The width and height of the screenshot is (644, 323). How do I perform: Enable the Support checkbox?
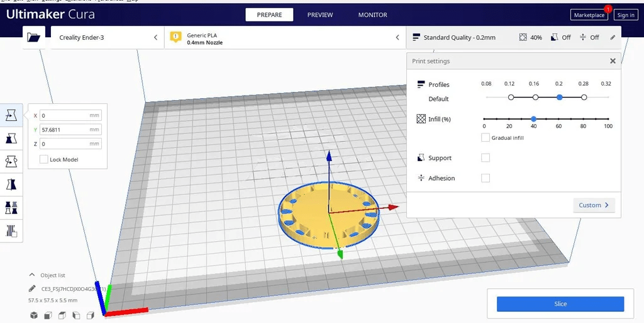tap(486, 158)
